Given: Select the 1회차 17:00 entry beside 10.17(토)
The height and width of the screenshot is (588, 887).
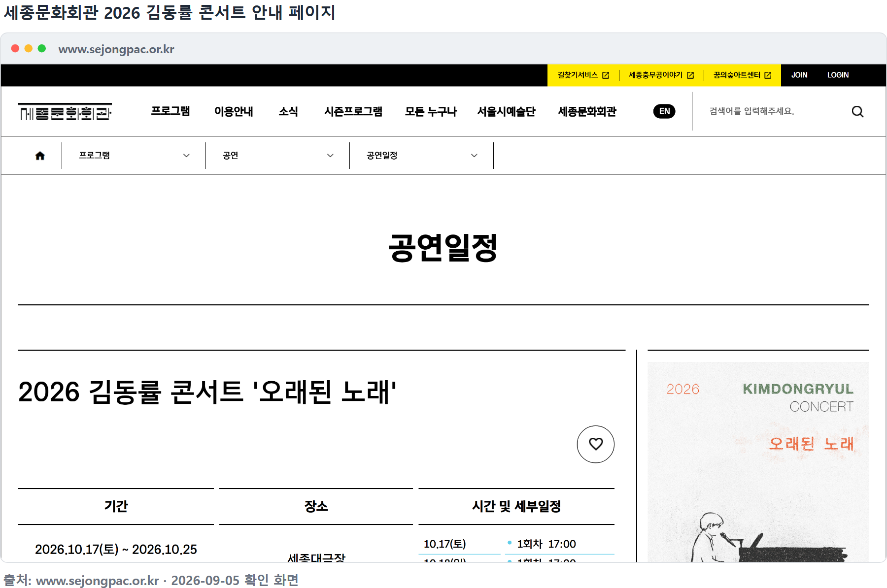Looking at the screenshot, I should (546, 544).
